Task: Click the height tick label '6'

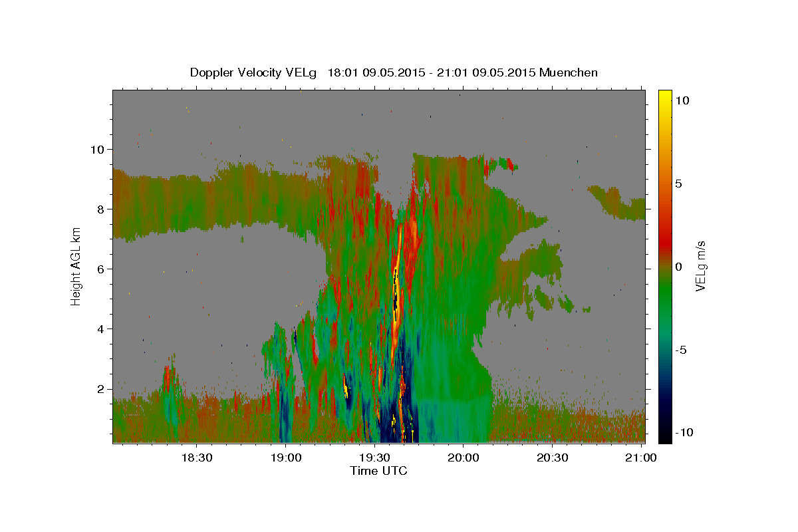Action: pos(102,269)
